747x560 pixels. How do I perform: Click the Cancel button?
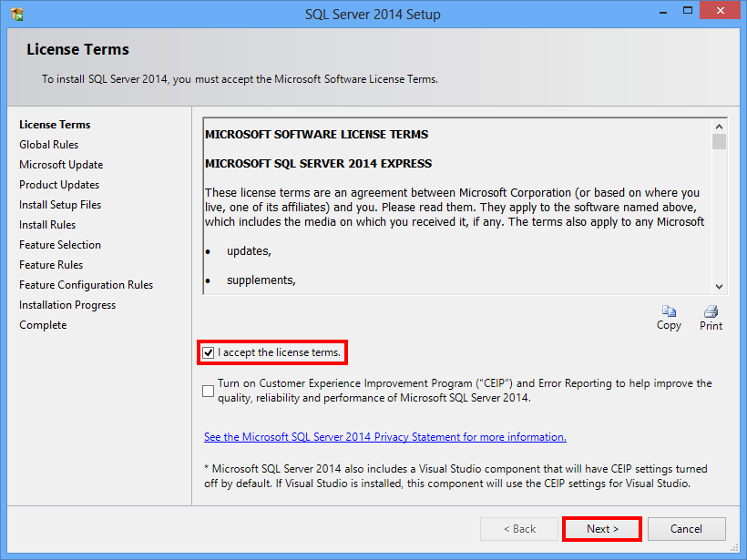click(686, 529)
